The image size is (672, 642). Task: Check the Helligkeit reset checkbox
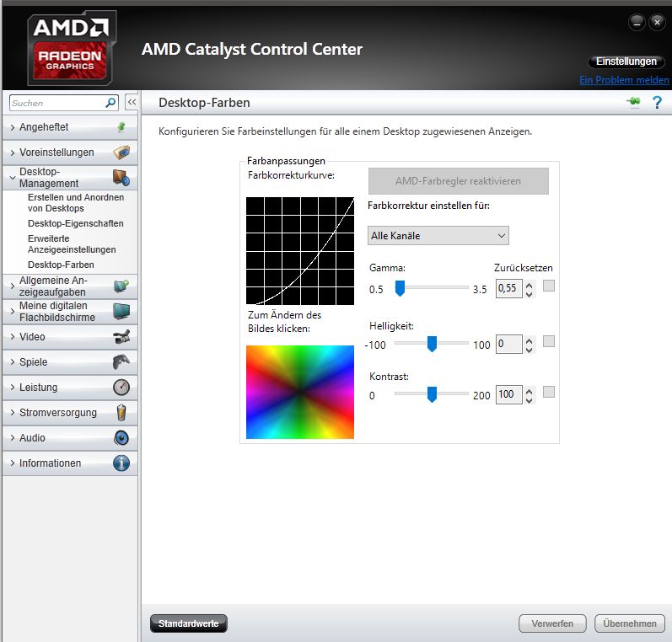pos(549,341)
